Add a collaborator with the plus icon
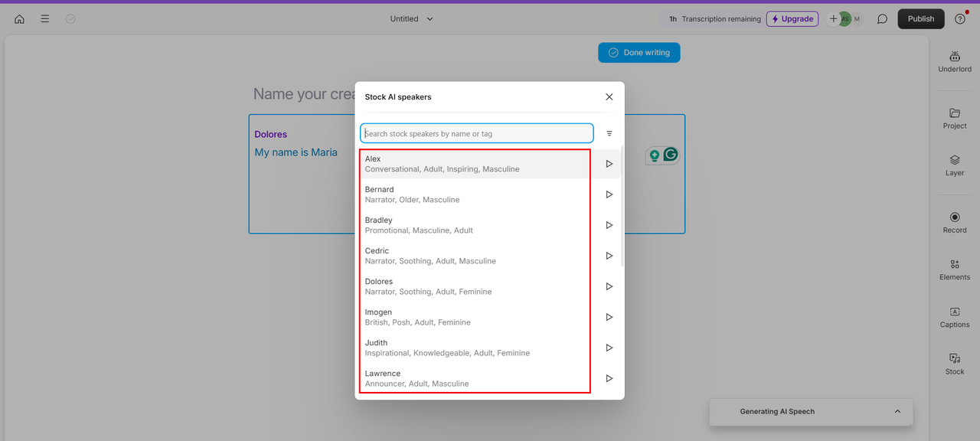Screen dimensions: 980x441 point(833,19)
